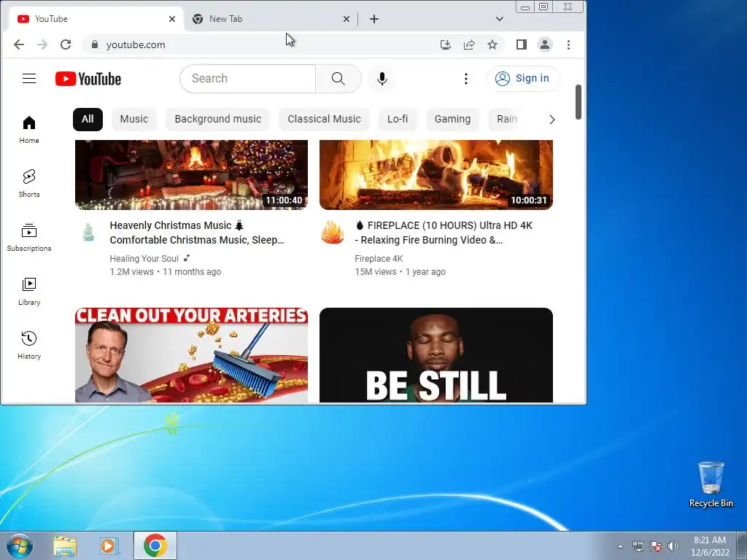Viewport: 747px width, 560px height.
Task: Share this page via address bar icon
Action: [x=469, y=44]
